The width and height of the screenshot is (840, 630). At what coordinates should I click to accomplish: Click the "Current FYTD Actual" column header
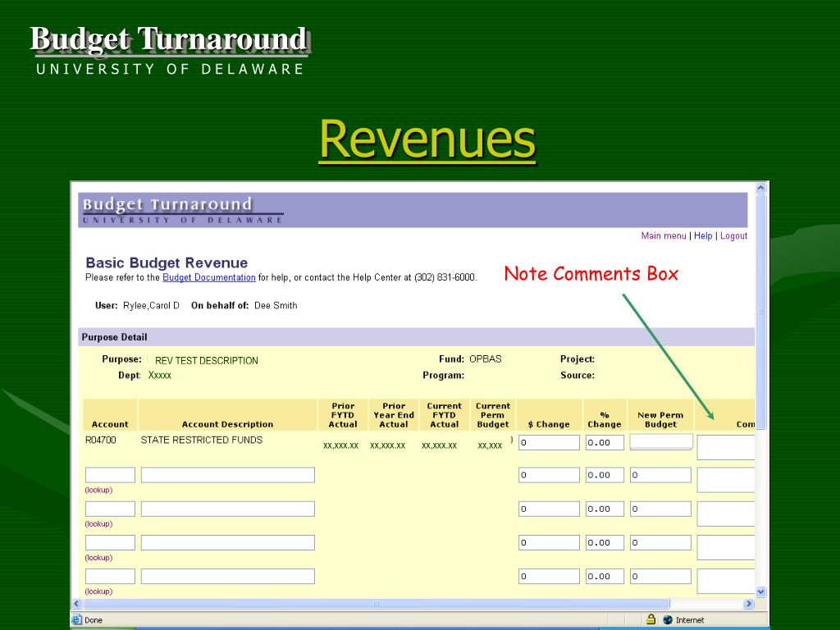tap(444, 415)
